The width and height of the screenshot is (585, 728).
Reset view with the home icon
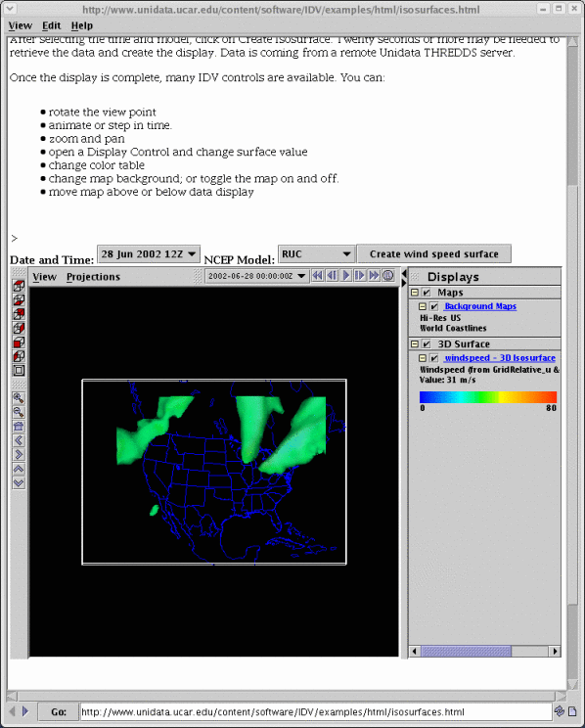tap(19, 427)
